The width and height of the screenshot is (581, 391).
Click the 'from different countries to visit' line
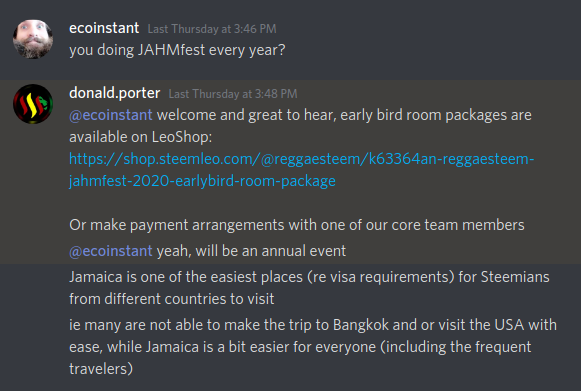point(172,299)
